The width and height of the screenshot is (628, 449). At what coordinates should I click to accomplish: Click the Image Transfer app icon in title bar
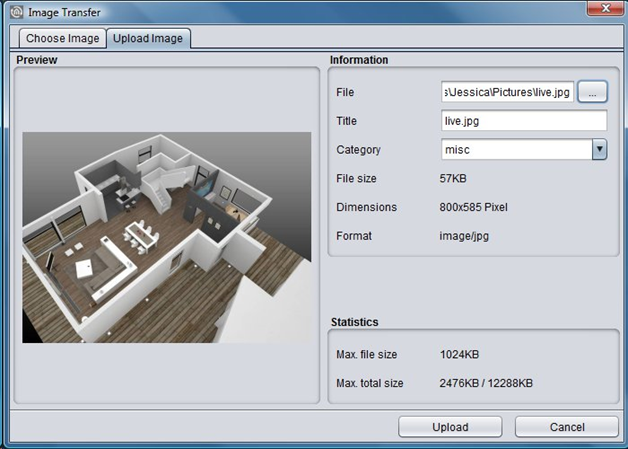click(16, 12)
